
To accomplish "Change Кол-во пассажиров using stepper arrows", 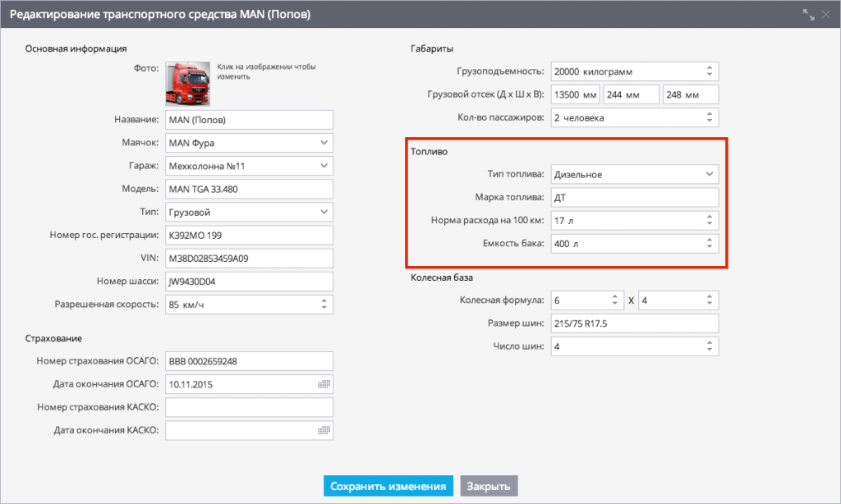I will pyautogui.click(x=709, y=117).
